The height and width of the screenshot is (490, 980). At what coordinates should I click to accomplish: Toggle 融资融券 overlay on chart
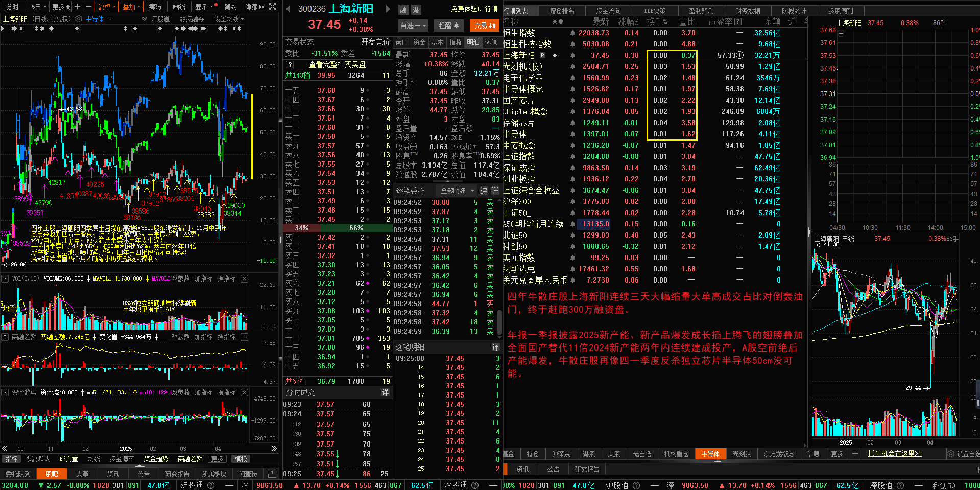192,19
